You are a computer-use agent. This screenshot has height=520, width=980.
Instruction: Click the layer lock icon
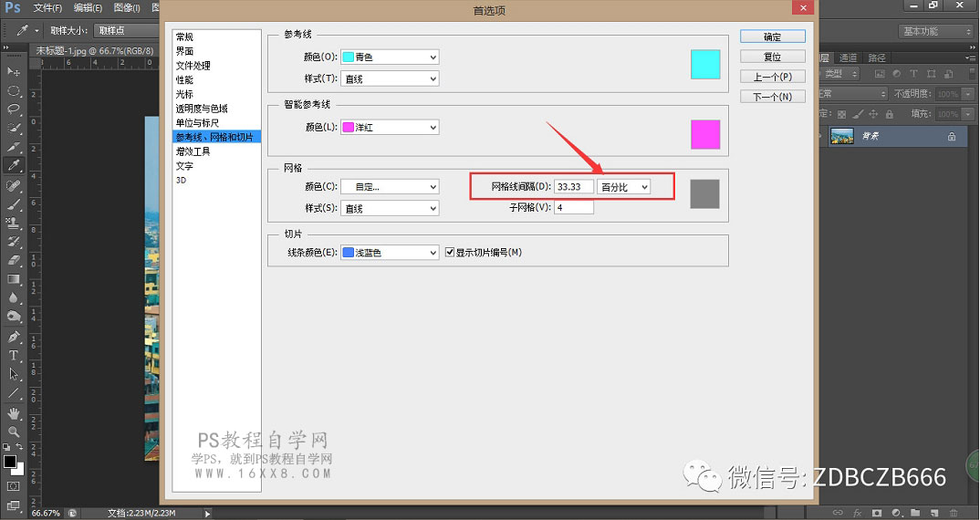pos(951,136)
